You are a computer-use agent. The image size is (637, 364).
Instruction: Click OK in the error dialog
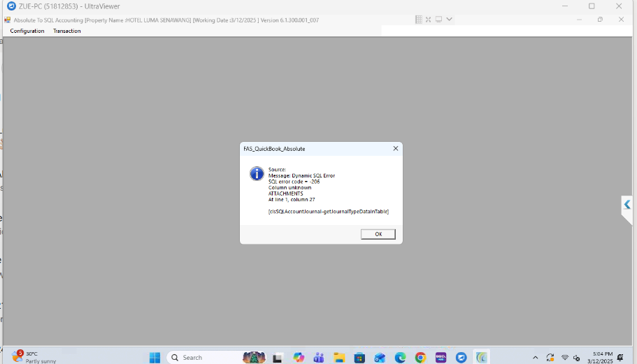(x=378, y=234)
